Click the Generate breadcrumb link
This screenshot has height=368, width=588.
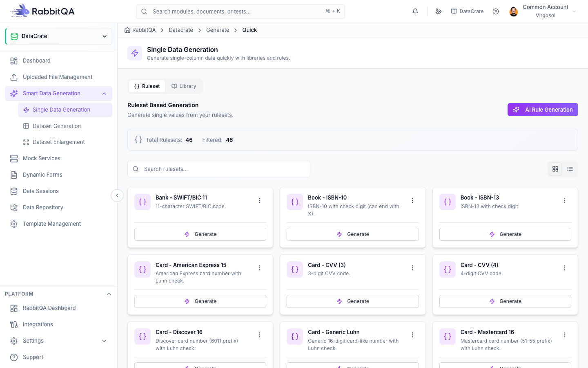[x=218, y=30]
